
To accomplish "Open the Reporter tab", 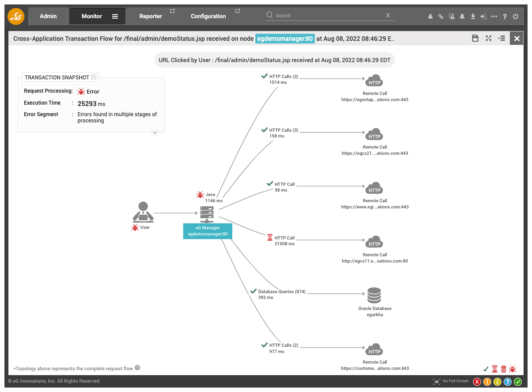I will 151,16.
